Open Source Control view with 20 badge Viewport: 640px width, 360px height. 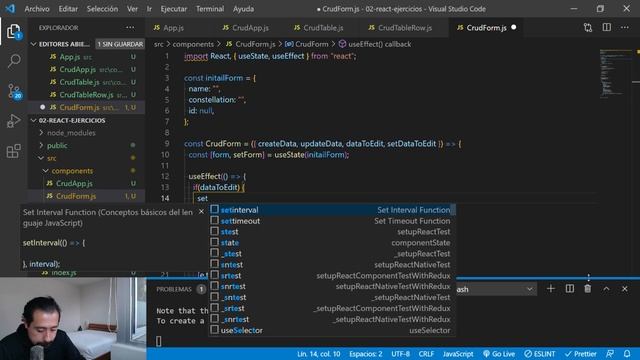pos(14,91)
